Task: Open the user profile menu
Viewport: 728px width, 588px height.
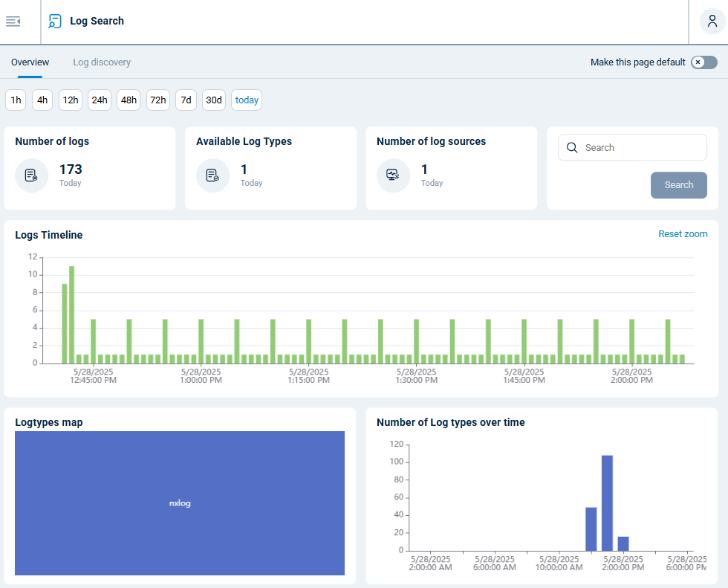Action: [712, 22]
